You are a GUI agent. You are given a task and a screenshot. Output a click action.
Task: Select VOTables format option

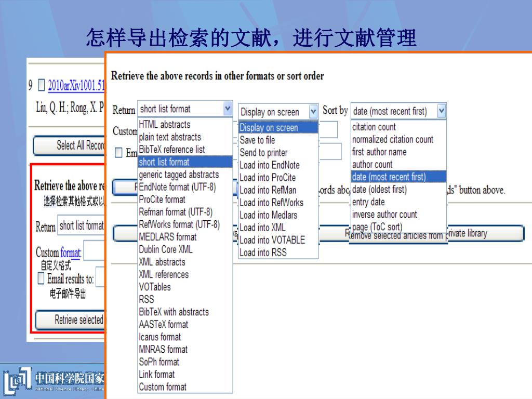coord(185,287)
